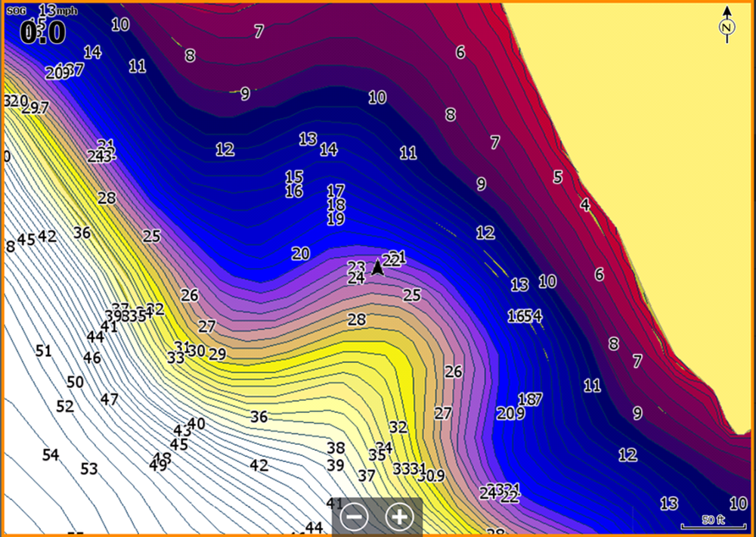This screenshot has width=756, height=537.
Task: Click the north-up compass indicator
Action: [x=727, y=25]
